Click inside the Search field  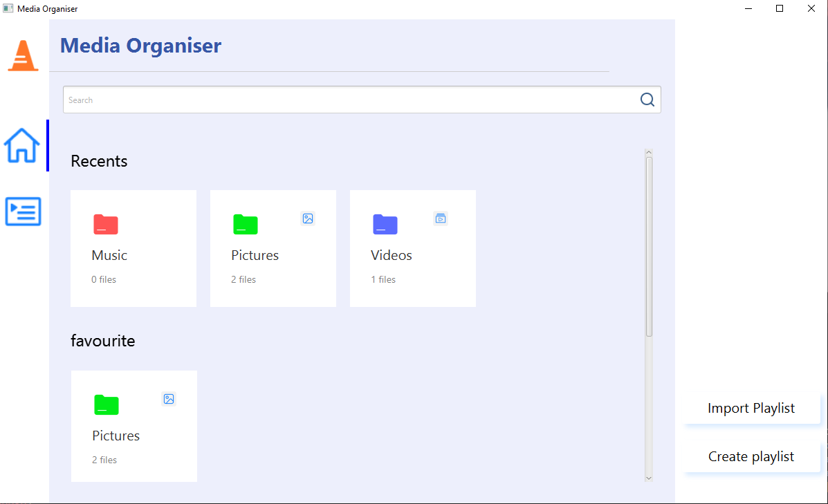(x=277, y=100)
